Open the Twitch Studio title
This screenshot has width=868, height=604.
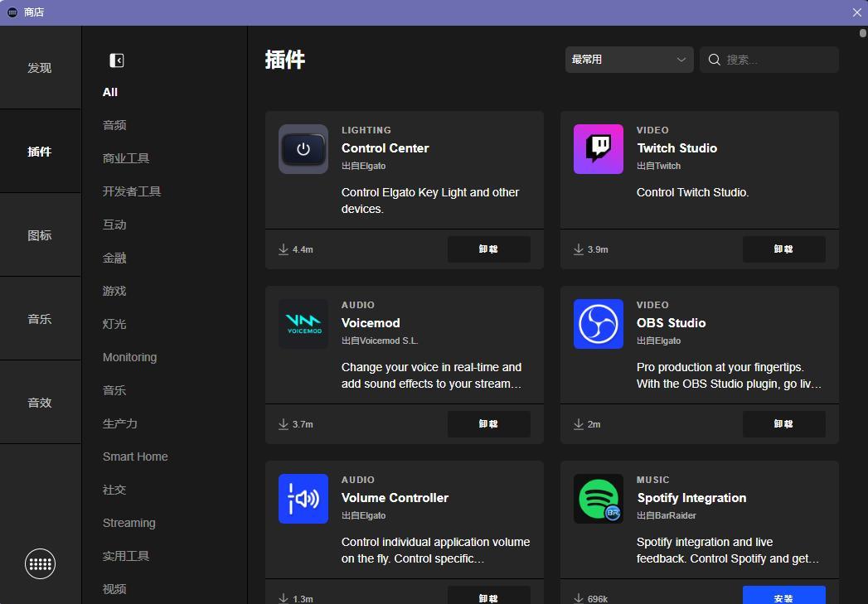point(677,148)
